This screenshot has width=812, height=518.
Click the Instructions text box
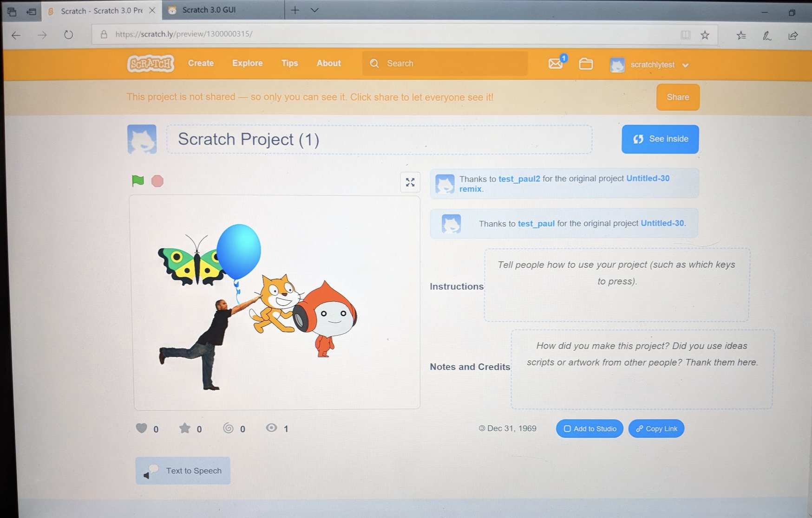coord(616,285)
